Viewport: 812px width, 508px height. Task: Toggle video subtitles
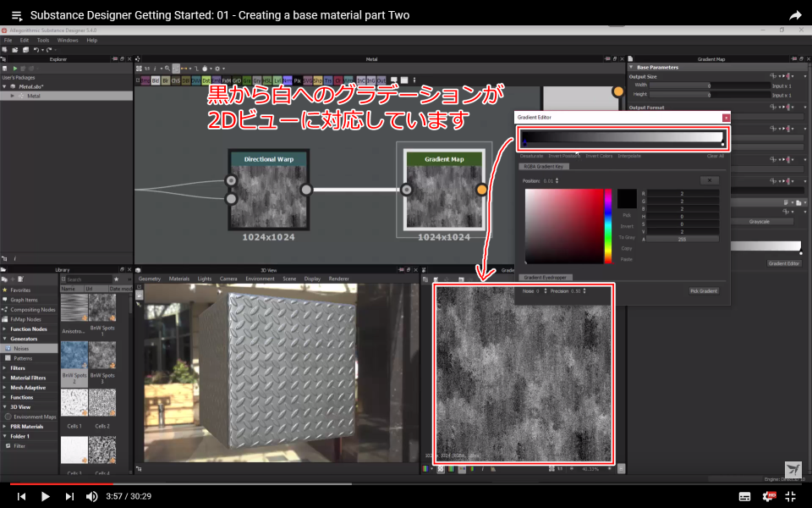[744, 497]
